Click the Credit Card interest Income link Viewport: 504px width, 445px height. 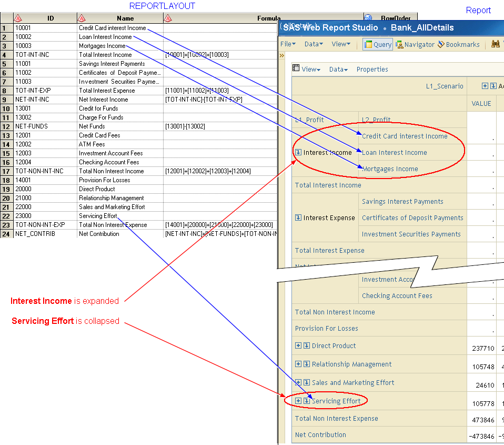click(404, 136)
